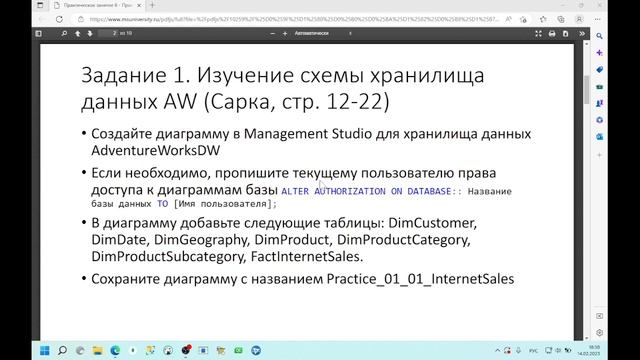
Task: Click the text 'Practice_01_01_InternetSales'
Action: [x=420, y=279]
